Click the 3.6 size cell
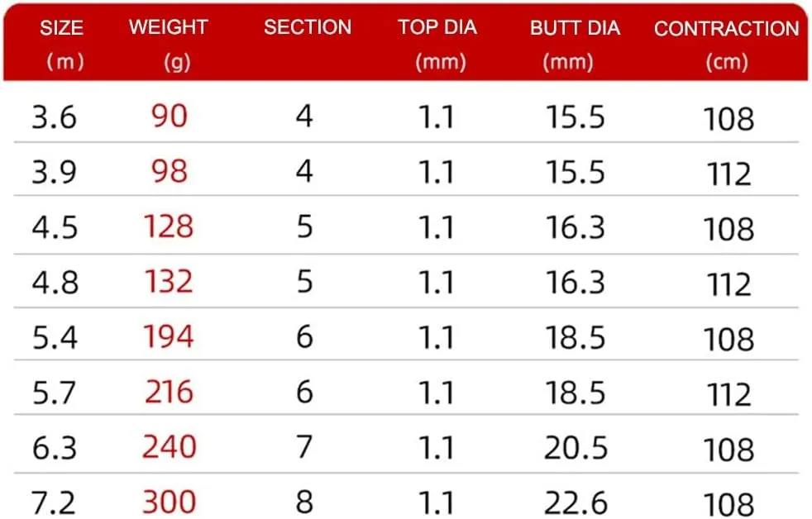The width and height of the screenshot is (812, 519). pyautogui.click(x=55, y=117)
